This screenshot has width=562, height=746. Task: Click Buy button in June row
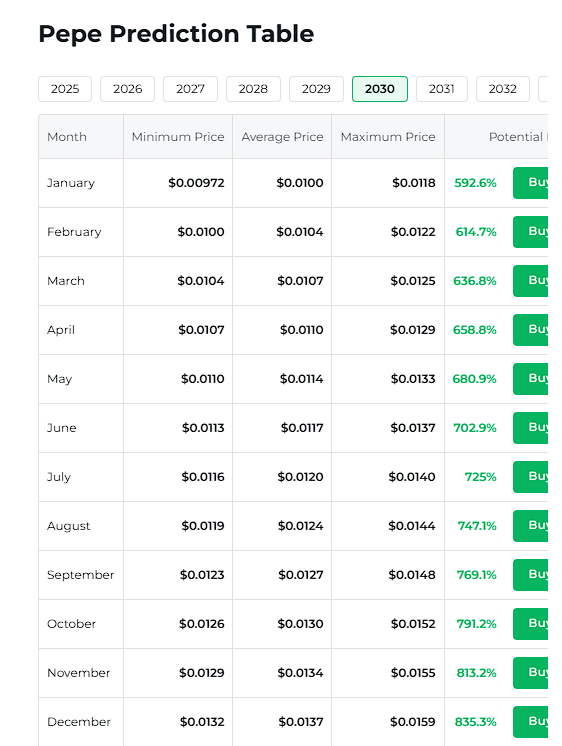pyautogui.click(x=531, y=428)
